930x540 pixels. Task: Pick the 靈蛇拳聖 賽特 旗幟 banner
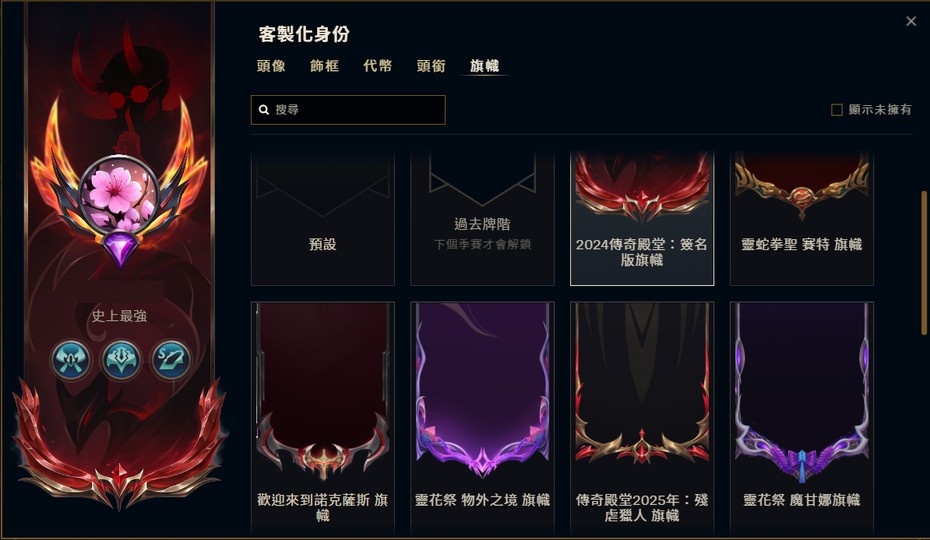[x=802, y=218]
